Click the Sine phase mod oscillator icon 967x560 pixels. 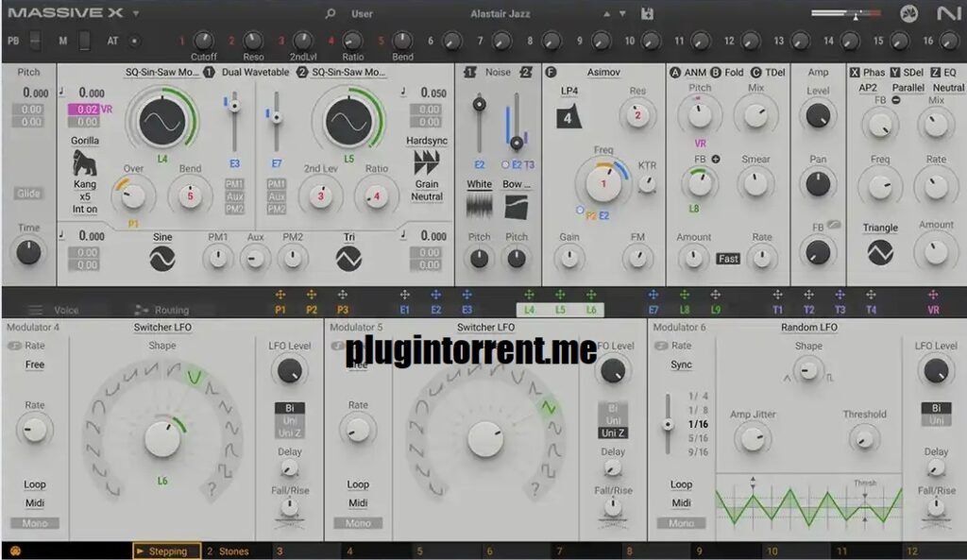(162, 259)
